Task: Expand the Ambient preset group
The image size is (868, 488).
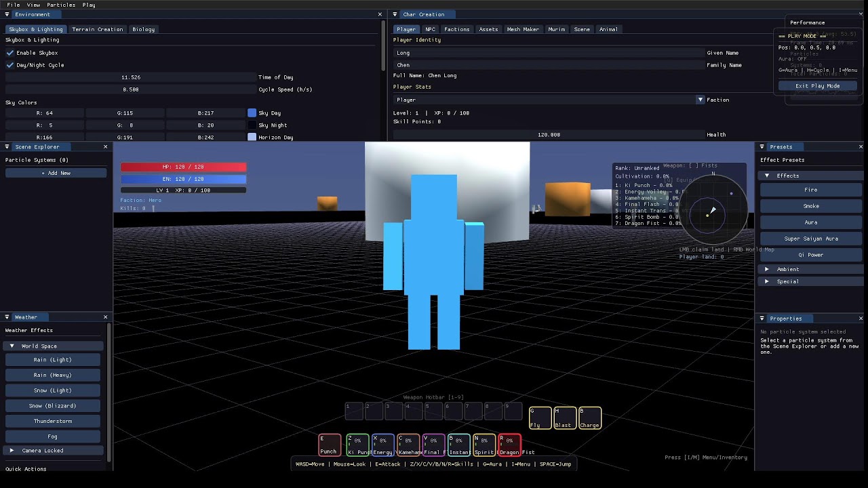Action: 767,269
